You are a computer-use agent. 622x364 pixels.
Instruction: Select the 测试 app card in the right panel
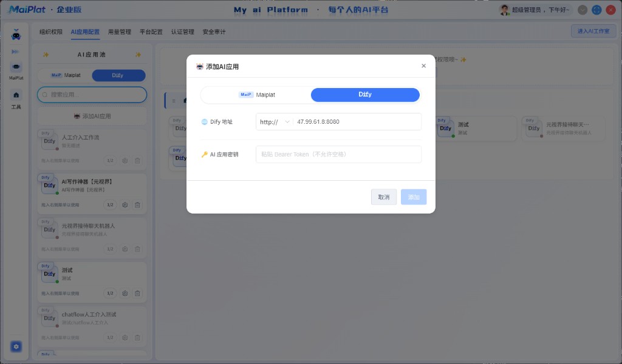click(476, 129)
